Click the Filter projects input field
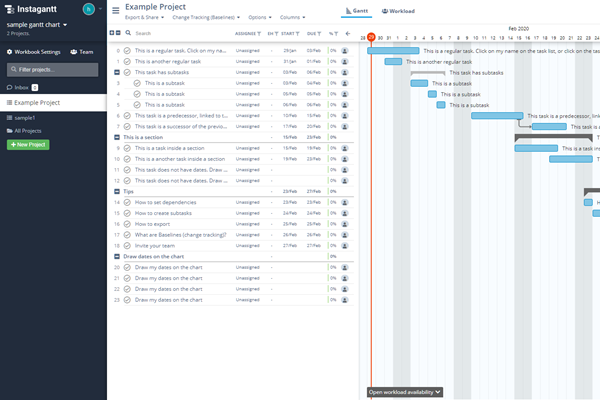 52,70
